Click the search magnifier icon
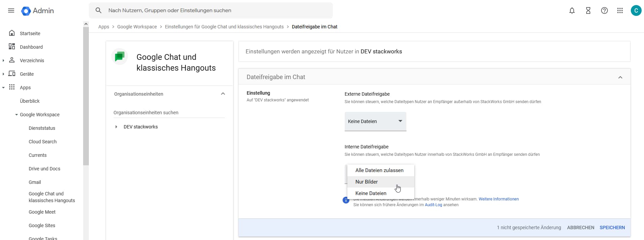This screenshot has height=240, width=644. (x=98, y=10)
